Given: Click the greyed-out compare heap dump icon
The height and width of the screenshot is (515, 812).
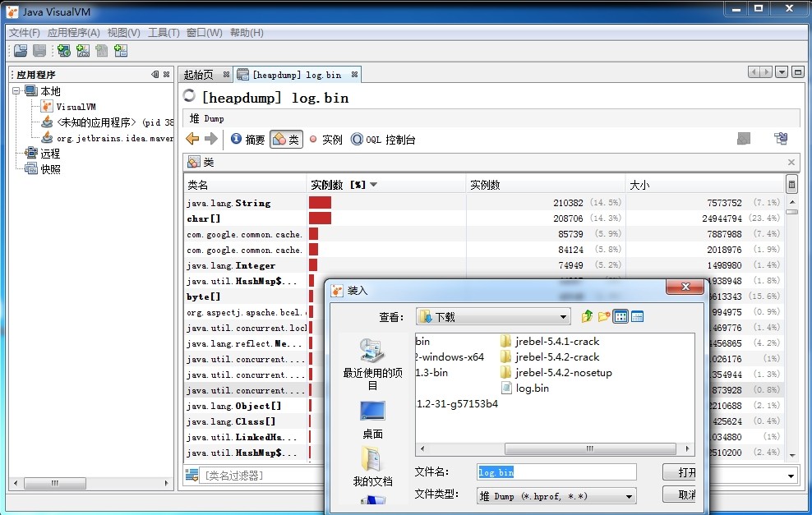Looking at the screenshot, I should tap(744, 139).
